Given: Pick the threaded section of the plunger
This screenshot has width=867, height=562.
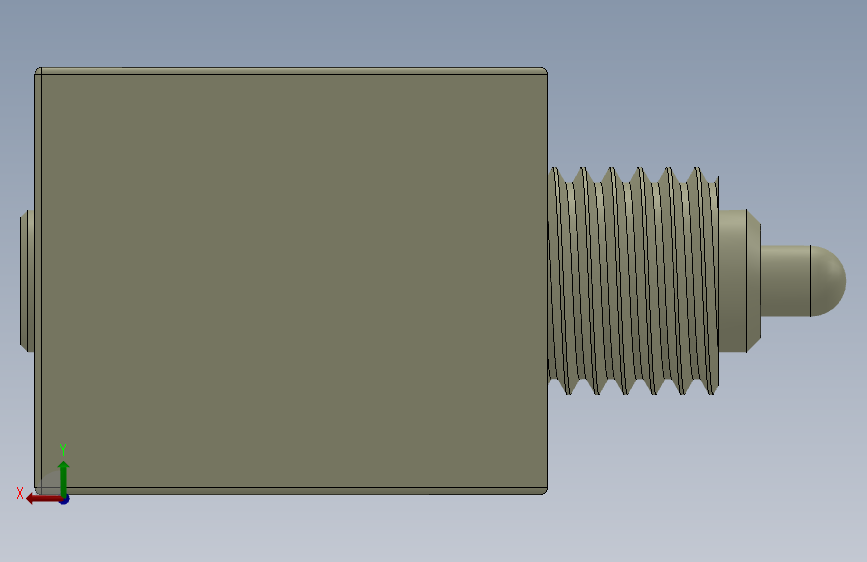Looking at the screenshot, I should tap(633, 281).
